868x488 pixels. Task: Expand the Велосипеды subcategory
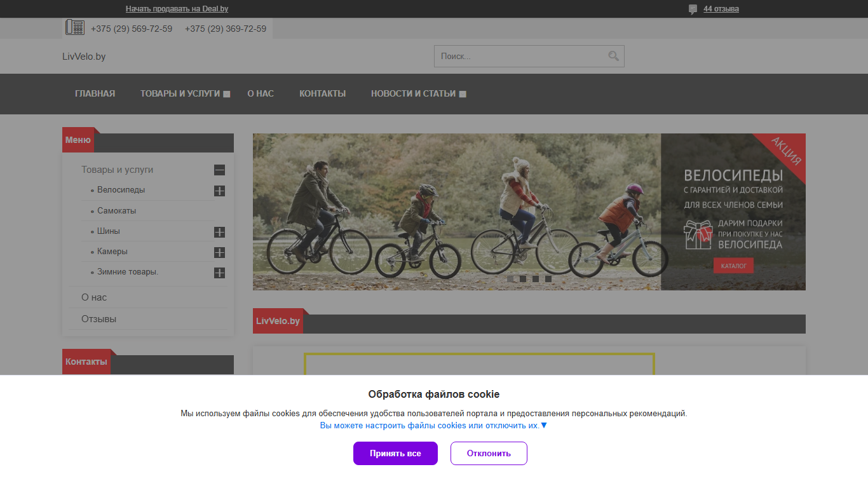(x=219, y=191)
